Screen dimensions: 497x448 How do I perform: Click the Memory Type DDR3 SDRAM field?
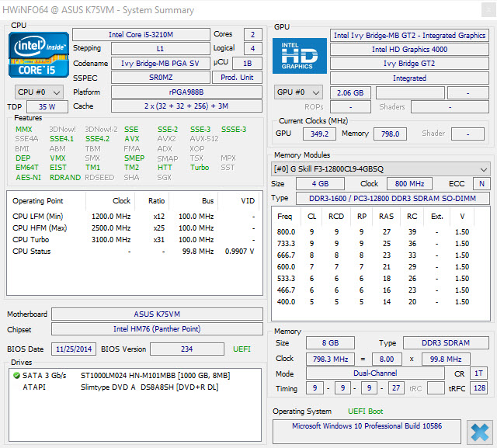[446, 343]
